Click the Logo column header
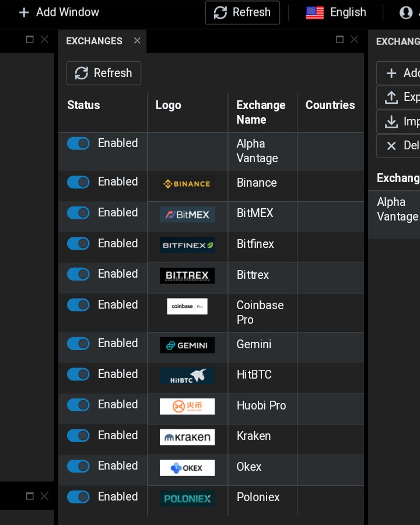 [x=168, y=105]
